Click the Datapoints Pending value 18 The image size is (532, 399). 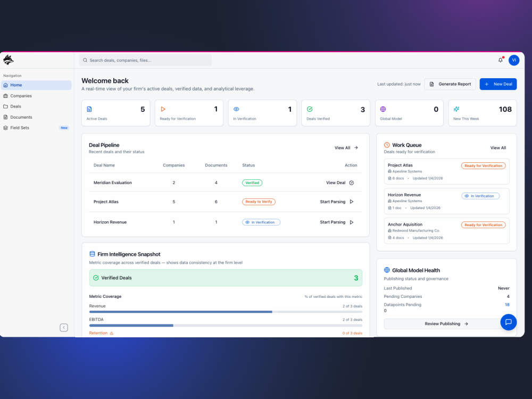pos(507,305)
